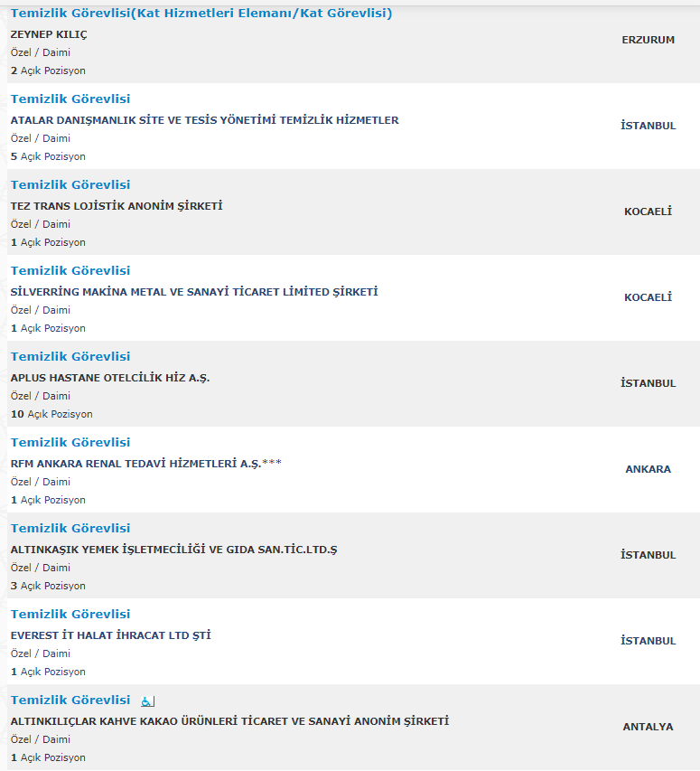Image resolution: width=700 pixels, height=771 pixels.
Task: Click the ANTALYA location label
Action: point(648,727)
